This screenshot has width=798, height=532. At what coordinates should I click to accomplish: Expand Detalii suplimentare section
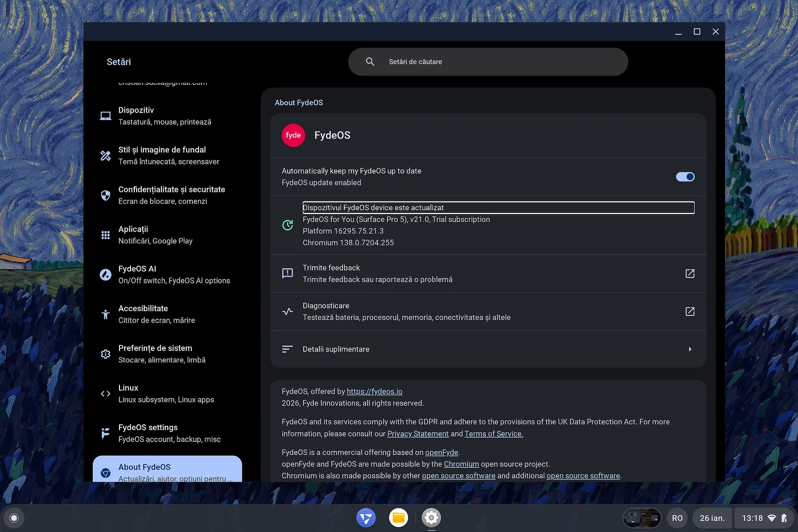[689, 349]
